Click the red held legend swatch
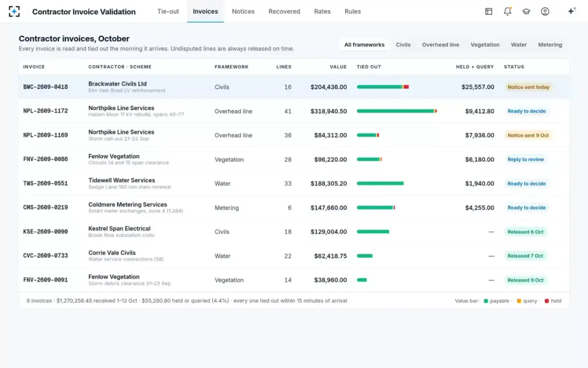 (547, 301)
